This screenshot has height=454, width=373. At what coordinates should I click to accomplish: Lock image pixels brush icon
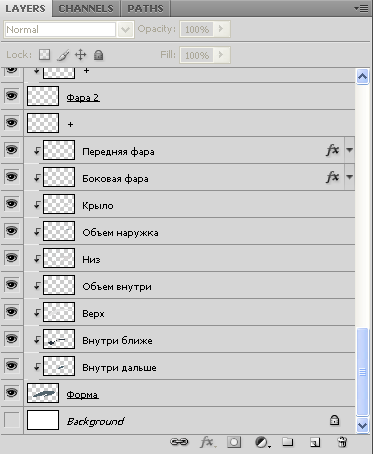63,55
